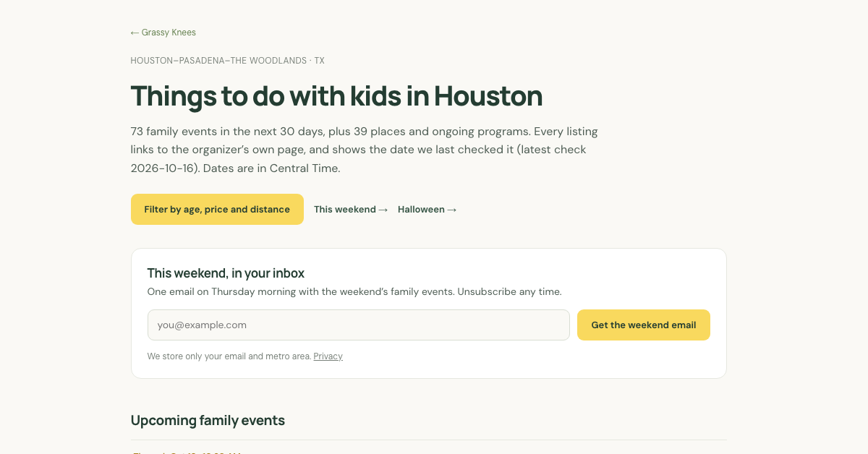Submit with Get the weekend email button
868x454 pixels.
[644, 325]
